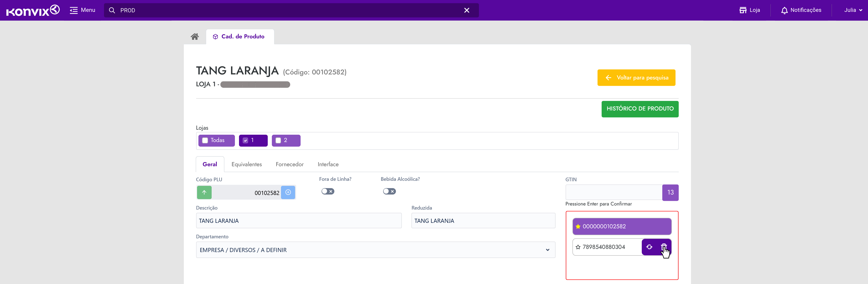Click the cube icon in Cad. de Produto tab
This screenshot has height=284, width=868.
point(215,37)
